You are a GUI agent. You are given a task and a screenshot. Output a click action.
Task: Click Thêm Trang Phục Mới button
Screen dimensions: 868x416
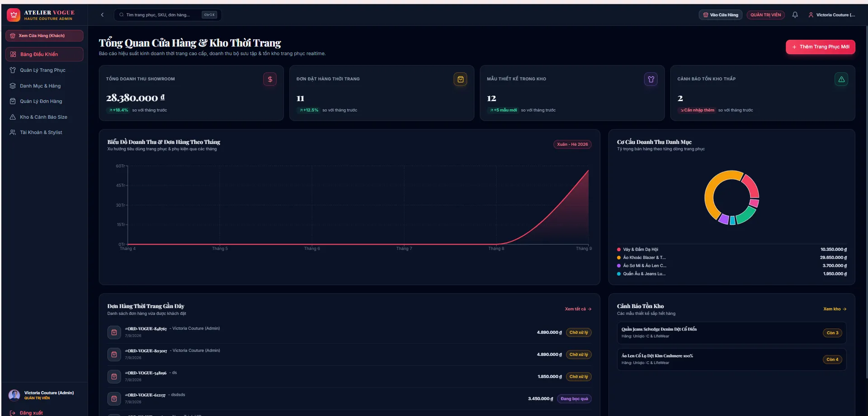[x=820, y=47]
